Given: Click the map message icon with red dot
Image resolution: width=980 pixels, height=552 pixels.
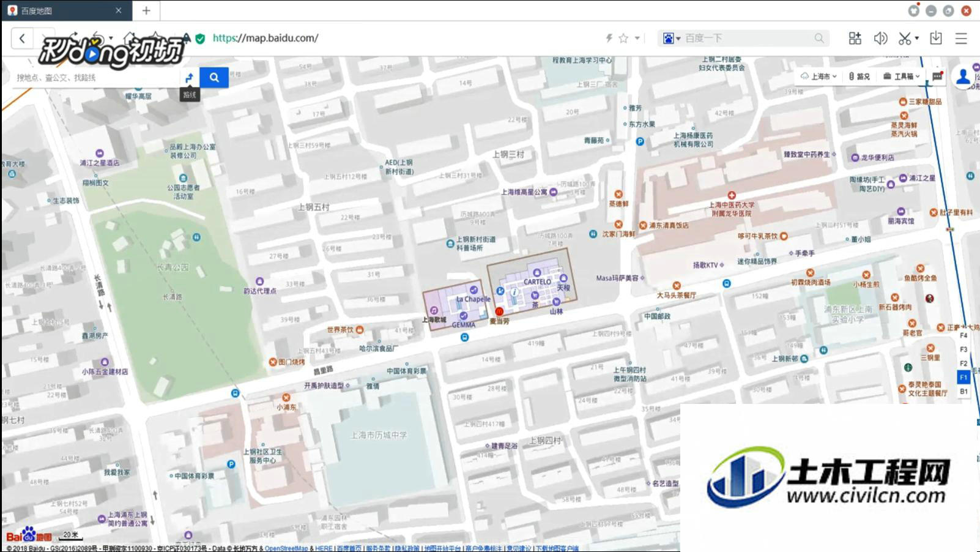Looking at the screenshot, I should pos(937,76).
